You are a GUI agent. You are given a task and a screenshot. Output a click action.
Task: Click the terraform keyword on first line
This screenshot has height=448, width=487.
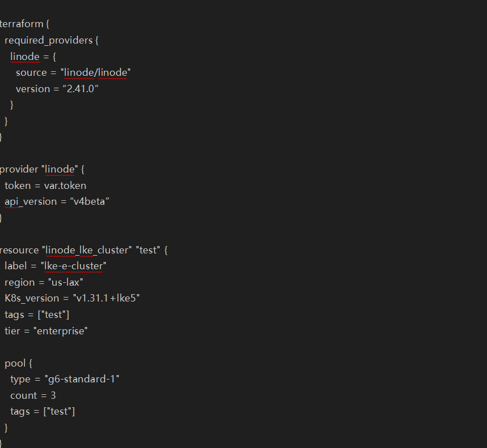coord(21,24)
